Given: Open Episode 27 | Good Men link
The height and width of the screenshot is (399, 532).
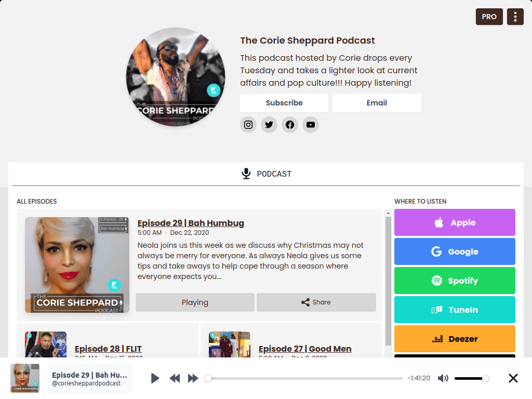Looking at the screenshot, I should pos(305,349).
